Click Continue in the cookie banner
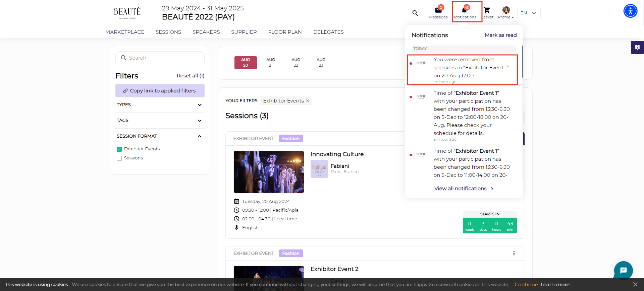644x291 pixels. (x=526, y=284)
